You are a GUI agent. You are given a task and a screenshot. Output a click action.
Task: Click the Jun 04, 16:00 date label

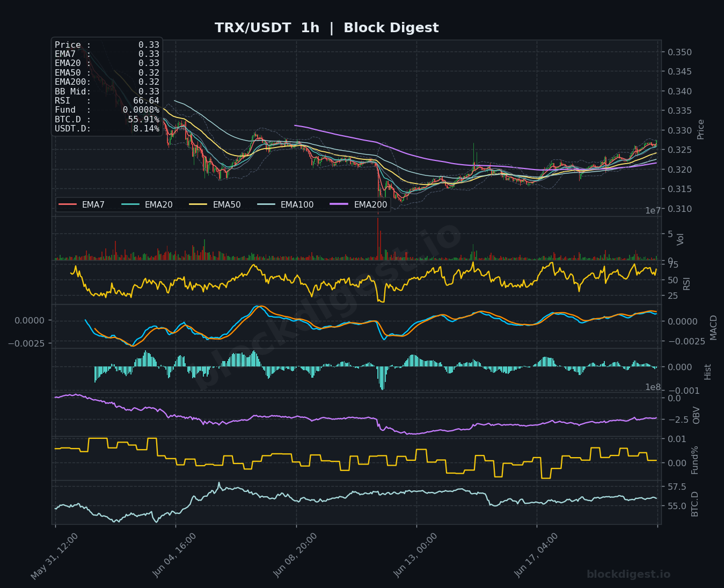[x=174, y=555]
